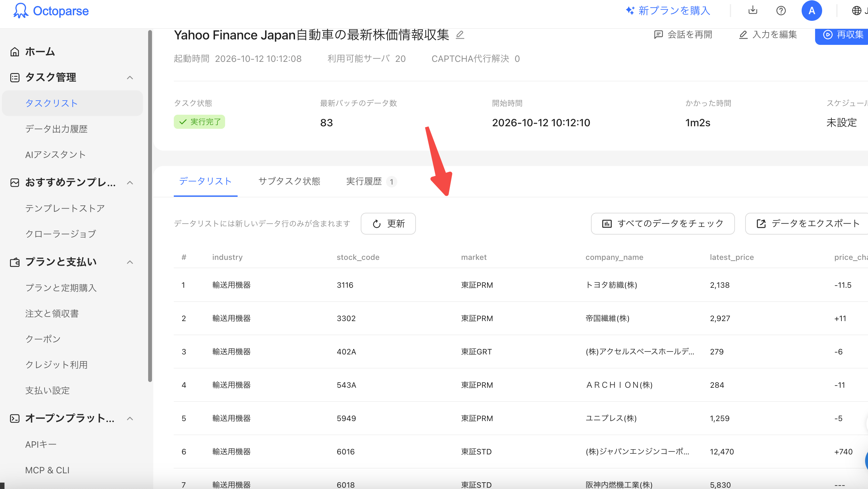Open the download icon in header
Image resolution: width=868 pixels, height=489 pixels.
753,11
